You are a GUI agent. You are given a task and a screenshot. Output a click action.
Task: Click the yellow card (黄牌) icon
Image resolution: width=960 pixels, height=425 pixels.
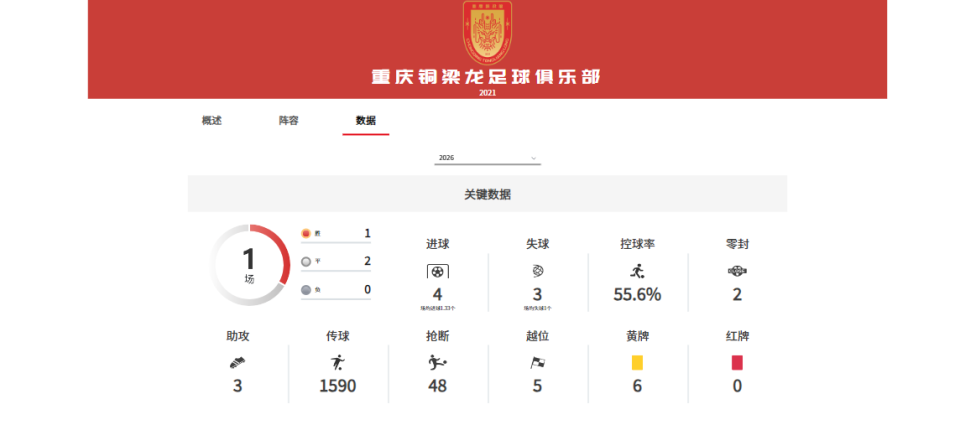637,363
